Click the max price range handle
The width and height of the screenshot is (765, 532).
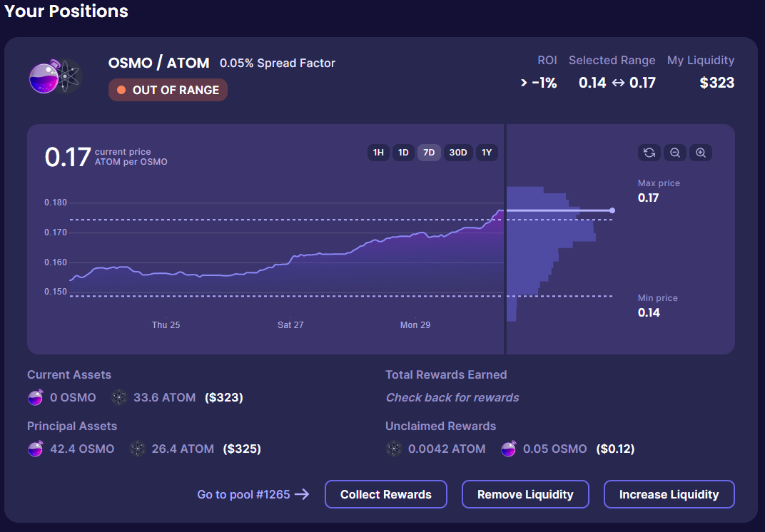(x=612, y=210)
